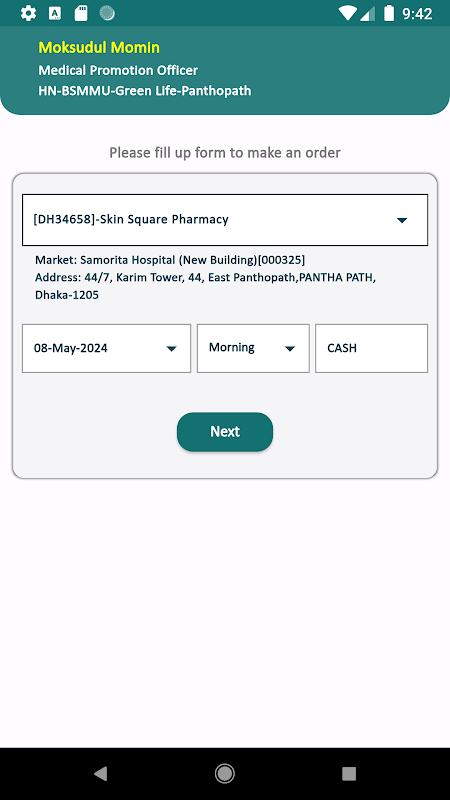Tap the Android home circle button

coord(224,773)
